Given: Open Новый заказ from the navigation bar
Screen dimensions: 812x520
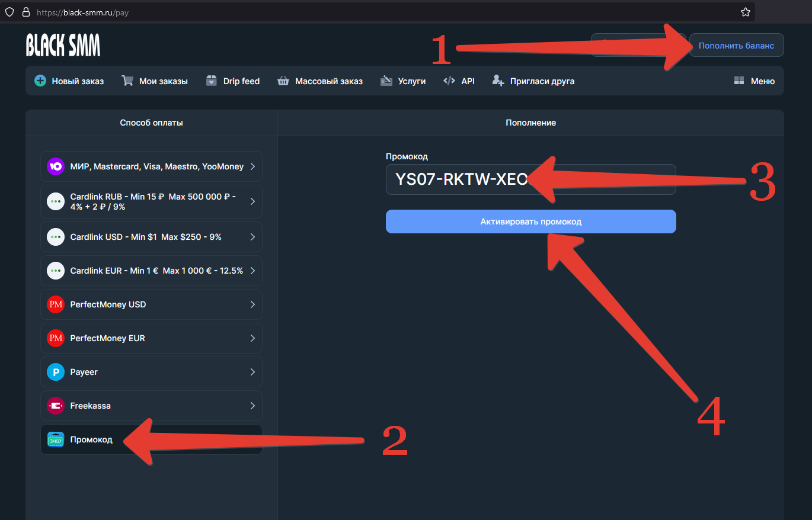Looking at the screenshot, I should [x=69, y=81].
